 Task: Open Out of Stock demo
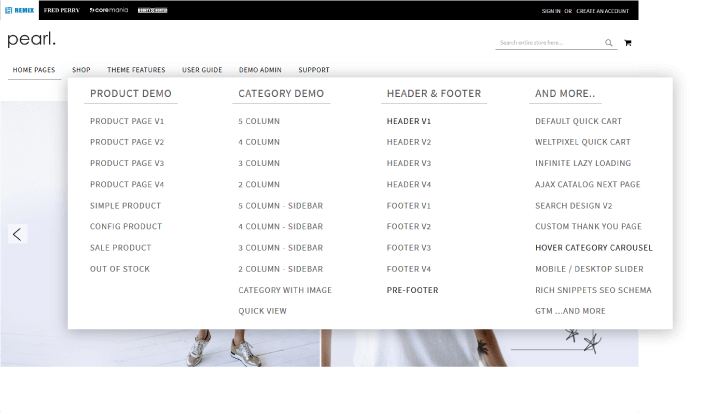(120, 269)
